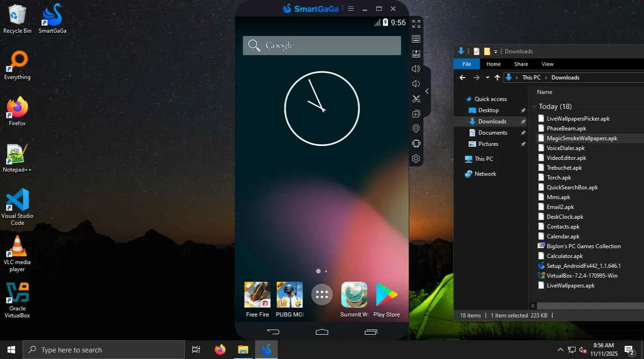Image resolution: width=644 pixels, height=359 pixels.
Task: Select the Trebuchet.apk file
Action: click(x=564, y=168)
